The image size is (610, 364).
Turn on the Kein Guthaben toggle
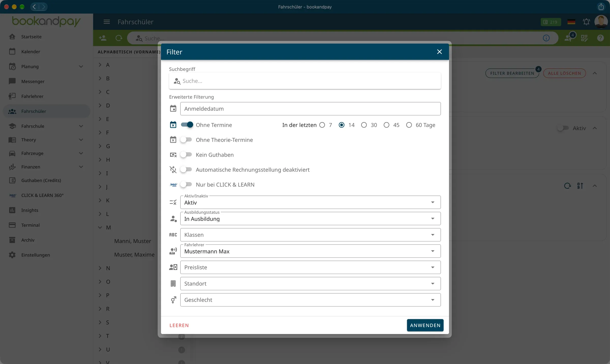point(186,155)
